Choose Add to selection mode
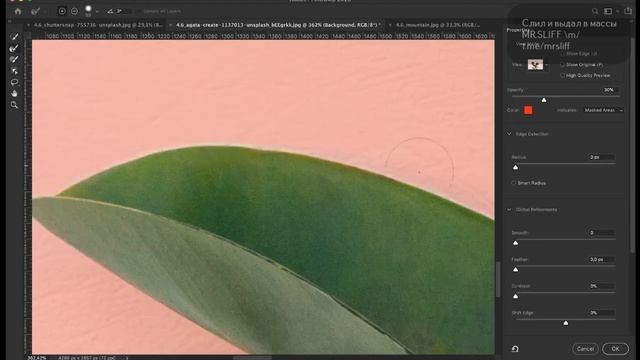The width and height of the screenshot is (640, 360). [x=62, y=11]
